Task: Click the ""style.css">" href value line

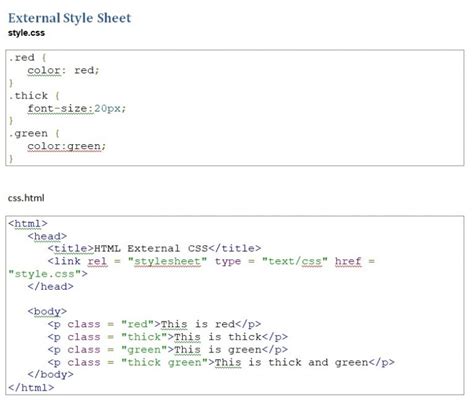Action: [x=48, y=274]
